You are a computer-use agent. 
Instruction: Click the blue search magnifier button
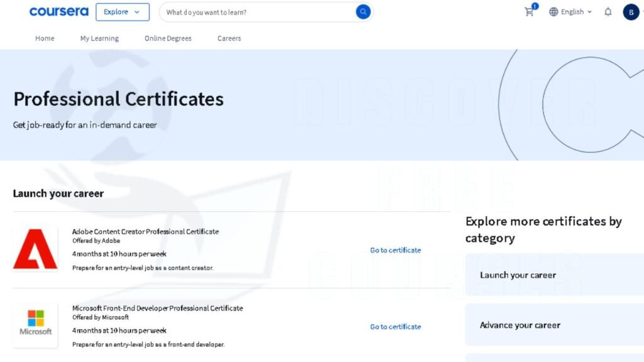pyautogui.click(x=363, y=12)
